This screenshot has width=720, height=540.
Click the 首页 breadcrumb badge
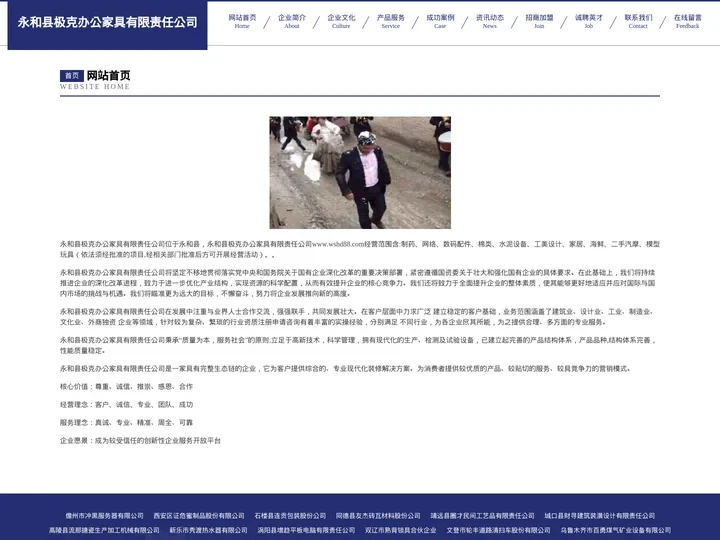72,75
